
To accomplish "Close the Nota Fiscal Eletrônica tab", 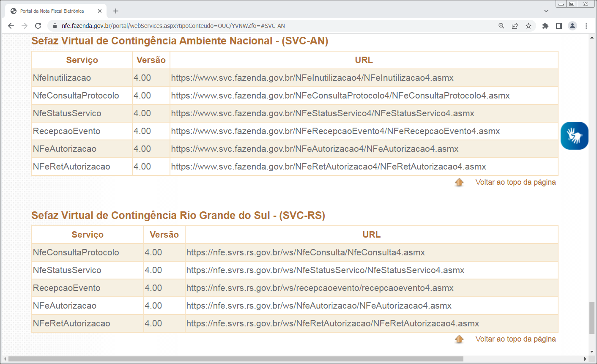I will tap(100, 11).
